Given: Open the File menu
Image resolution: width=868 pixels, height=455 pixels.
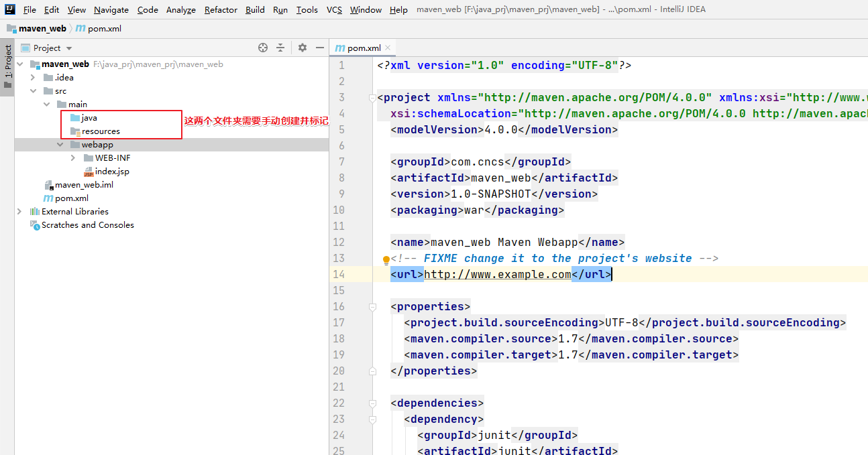Looking at the screenshot, I should click(30, 9).
